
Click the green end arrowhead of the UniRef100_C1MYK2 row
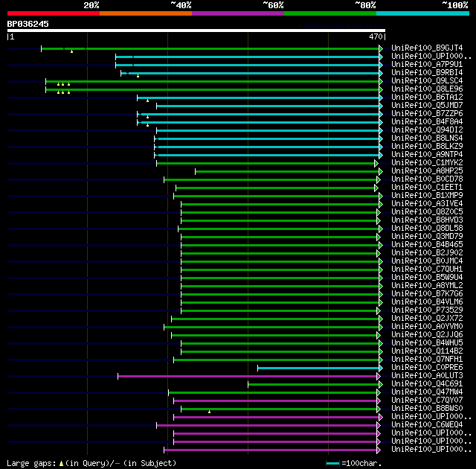point(376,163)
